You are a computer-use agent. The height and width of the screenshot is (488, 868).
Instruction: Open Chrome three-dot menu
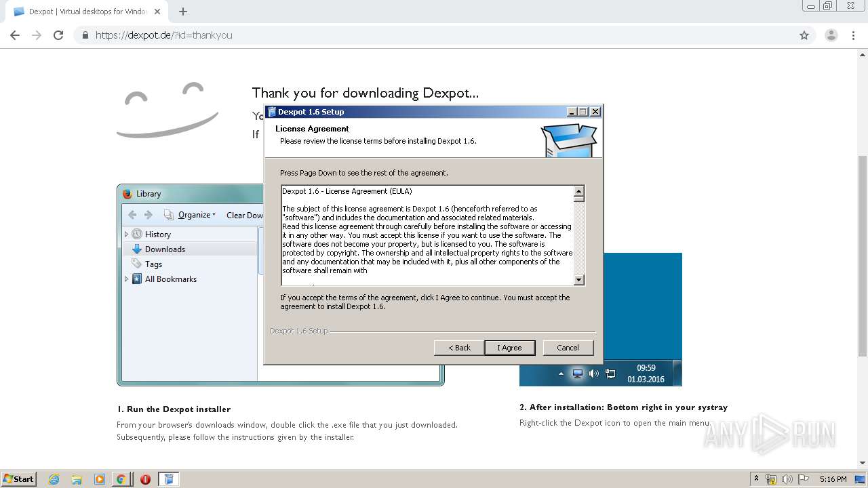pyautogui.click(x=853, y=35)
